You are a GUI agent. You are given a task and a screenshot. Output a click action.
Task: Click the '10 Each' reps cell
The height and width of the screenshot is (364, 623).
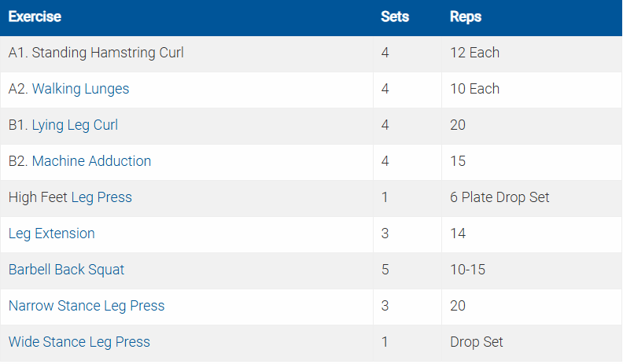(474, 89)
